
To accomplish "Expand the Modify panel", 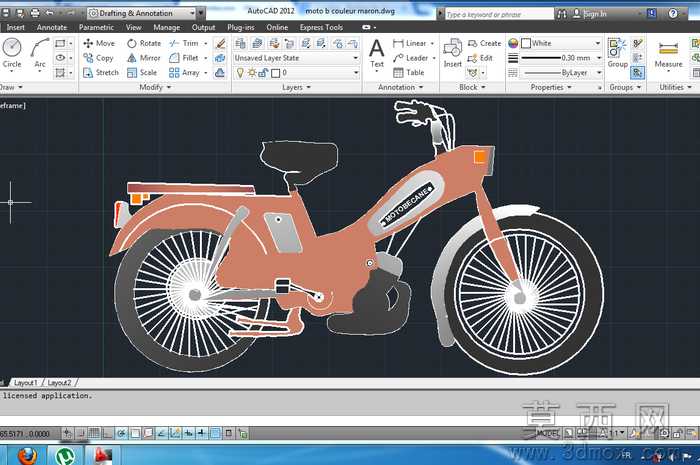I will pyautogui.click(x=155, y=87).
